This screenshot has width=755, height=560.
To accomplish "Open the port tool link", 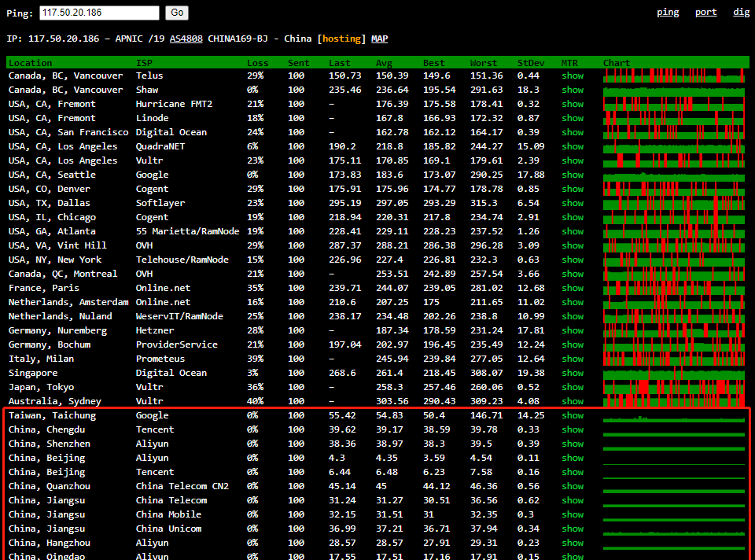I will (x=706, y=13).
